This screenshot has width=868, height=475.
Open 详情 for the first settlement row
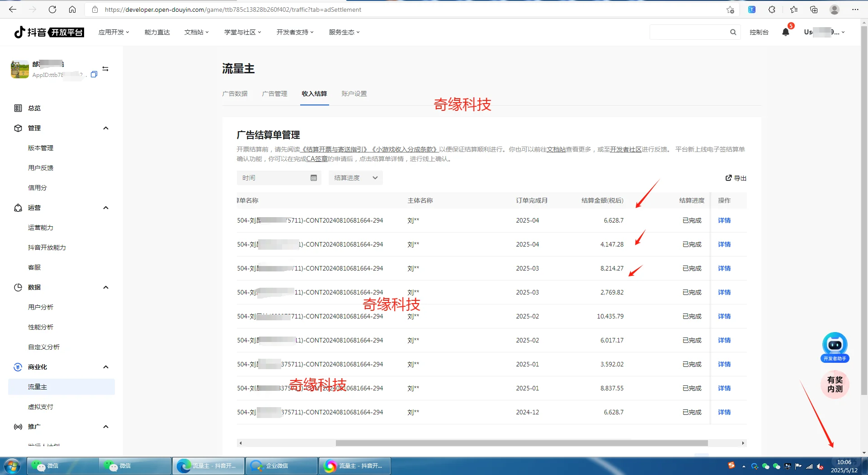724,220
